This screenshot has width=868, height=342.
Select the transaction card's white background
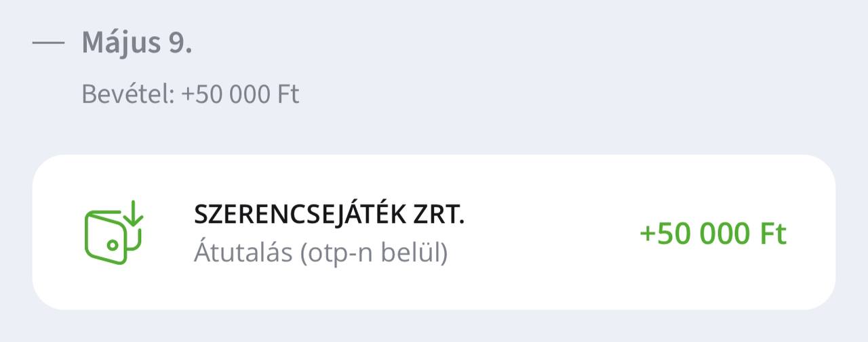(542, 284)
